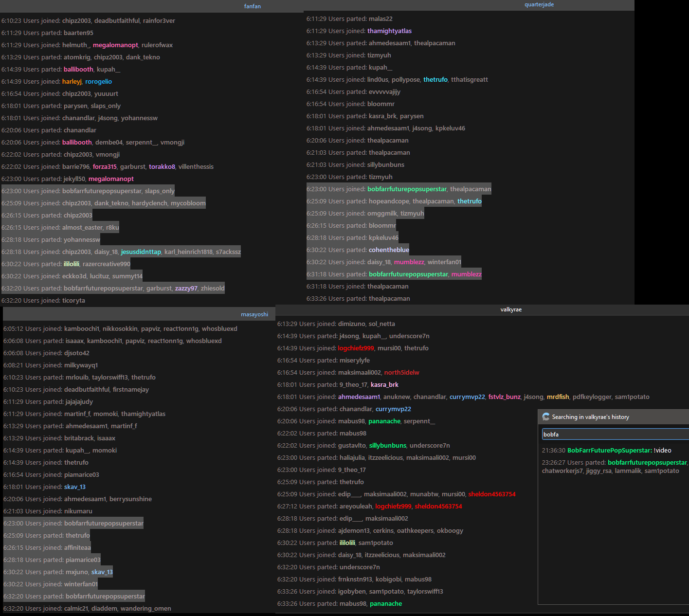
Task: Click 'pananache' in valkyrae's 6:33:26 parted line
Action: 386,604
